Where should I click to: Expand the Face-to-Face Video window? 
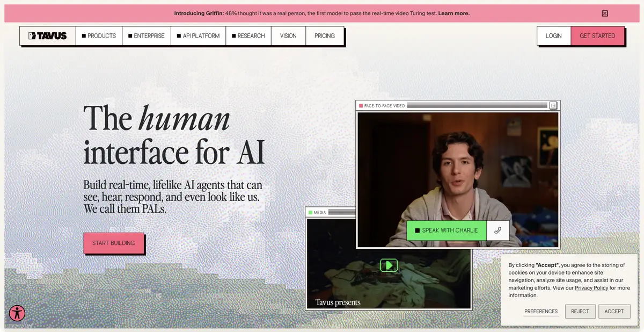click(553, 106)
